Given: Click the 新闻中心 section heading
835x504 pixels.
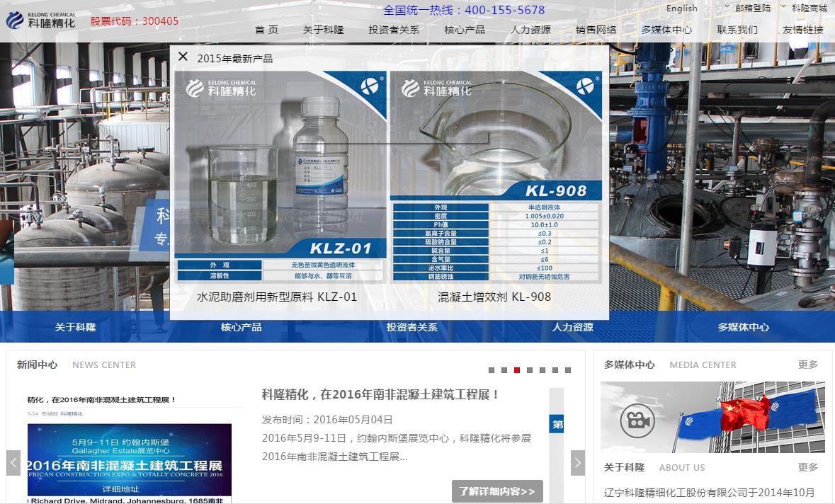Looking at the screenshot, I should 37,365.
